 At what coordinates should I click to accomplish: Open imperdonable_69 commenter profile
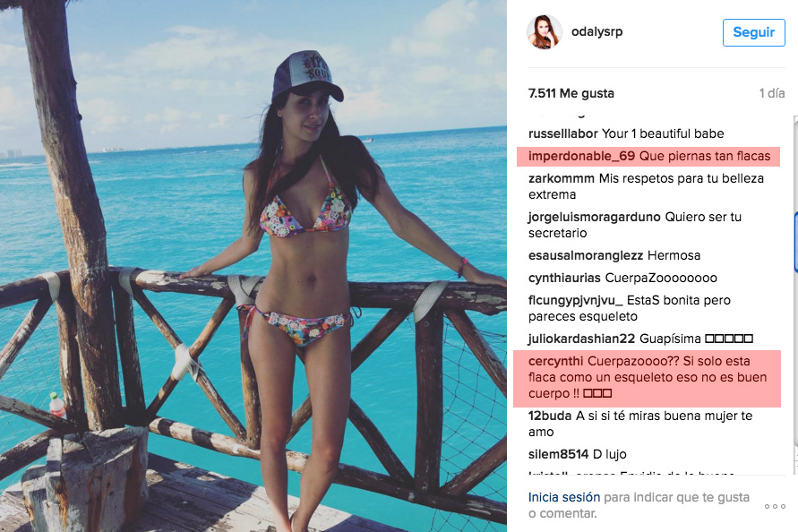point(581,156)
